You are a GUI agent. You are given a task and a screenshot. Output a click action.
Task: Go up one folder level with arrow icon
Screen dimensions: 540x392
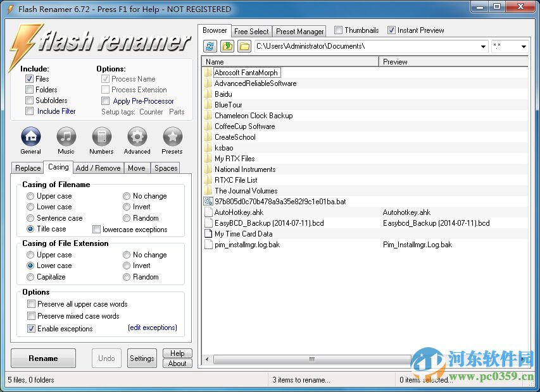(227, 46)
